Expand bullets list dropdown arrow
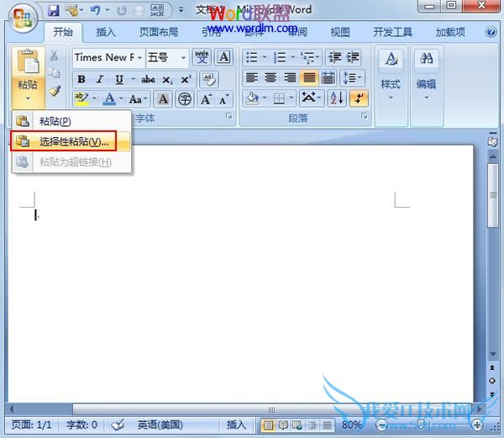Screen dimensions: 504x438 point(265,57)
